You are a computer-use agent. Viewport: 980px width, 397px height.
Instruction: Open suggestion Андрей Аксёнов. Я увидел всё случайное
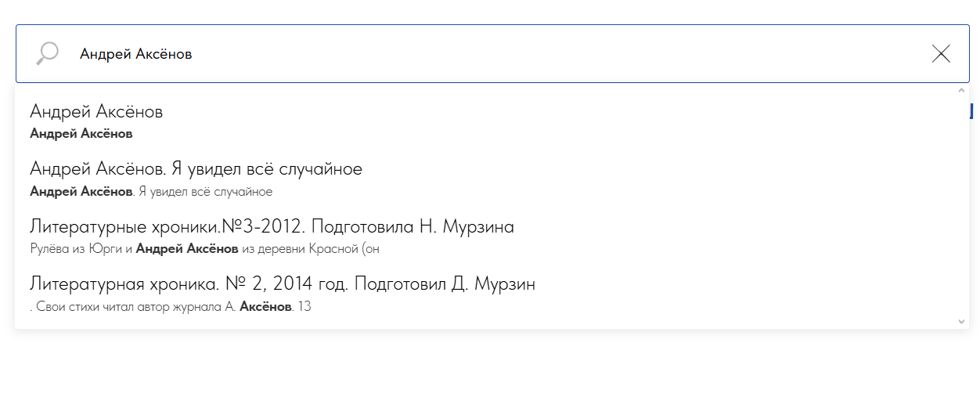(x=196, y=168)
